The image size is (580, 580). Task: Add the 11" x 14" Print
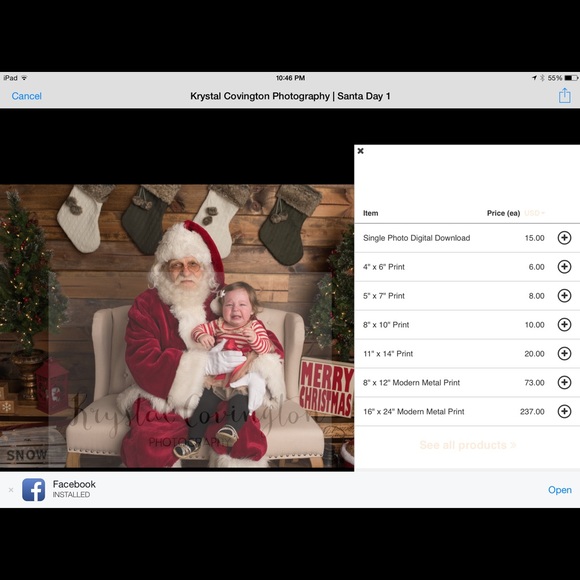click(x=564, y=354)
